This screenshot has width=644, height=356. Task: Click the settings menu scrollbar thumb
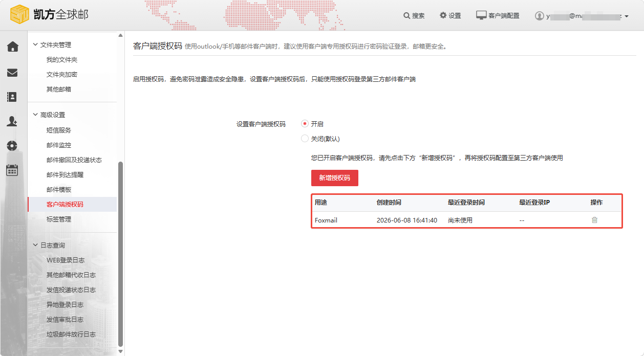pyautogui.click(x=121, y=254)
